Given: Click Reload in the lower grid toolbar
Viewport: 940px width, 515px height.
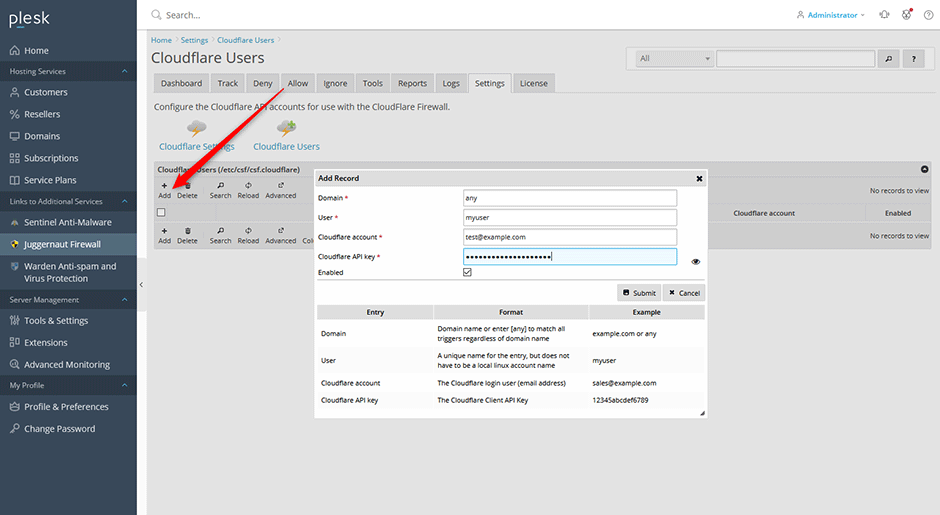Looking at the screenshot, I should click(248, 236).
